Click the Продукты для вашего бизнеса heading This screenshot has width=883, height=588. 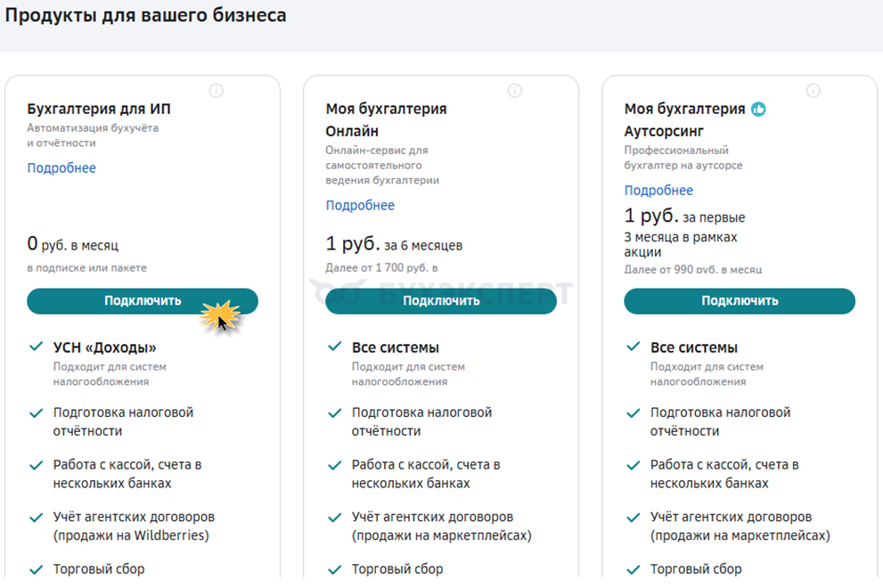coord(143,16)
